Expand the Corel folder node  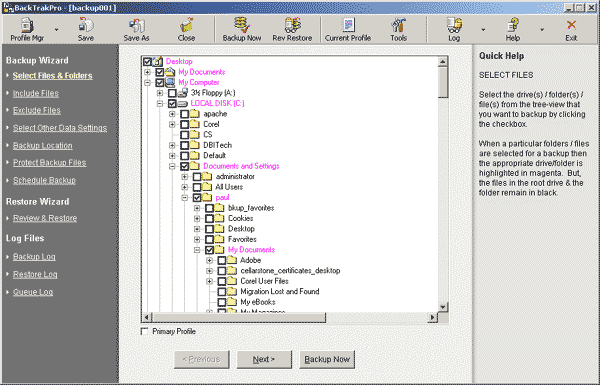pyautogui.click(x=172, y=124)
